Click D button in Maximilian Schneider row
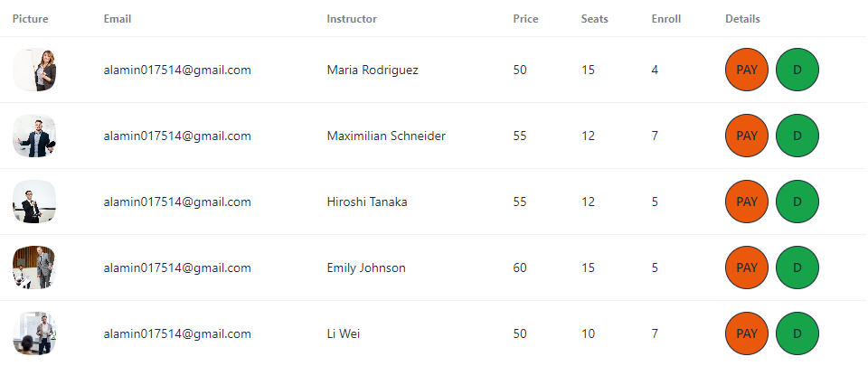 [x=797, y=136]
